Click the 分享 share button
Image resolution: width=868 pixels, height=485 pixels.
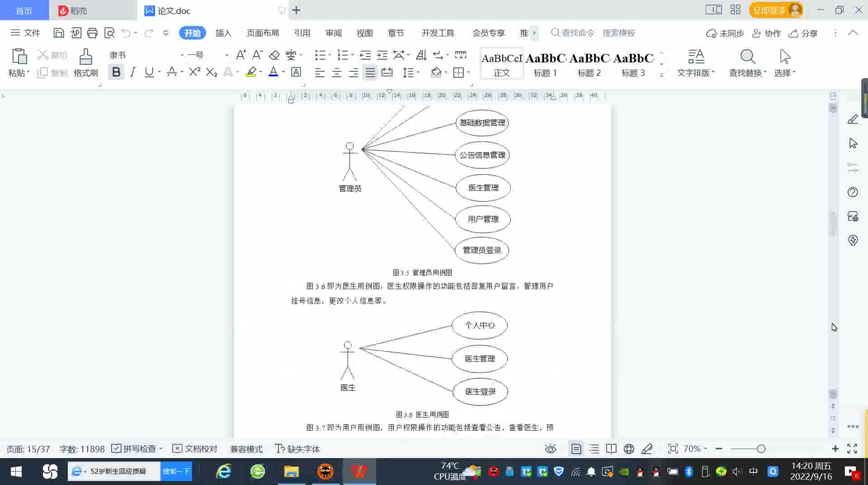pos(803,33)
